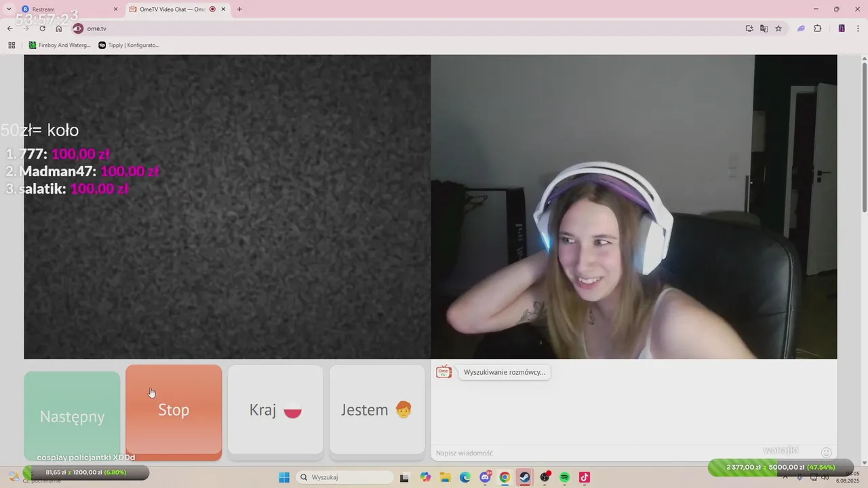Click the Następny button
Screen dimensions: 868x488
point(72,416)
